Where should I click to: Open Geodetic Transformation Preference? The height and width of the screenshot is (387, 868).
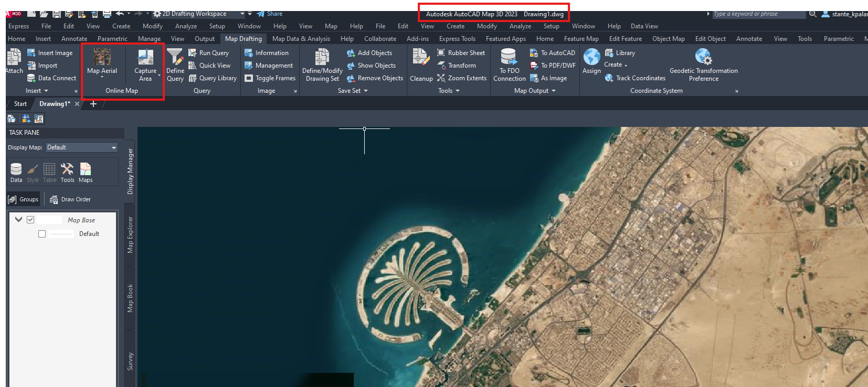pyautogui.click(x=703, y=65)
